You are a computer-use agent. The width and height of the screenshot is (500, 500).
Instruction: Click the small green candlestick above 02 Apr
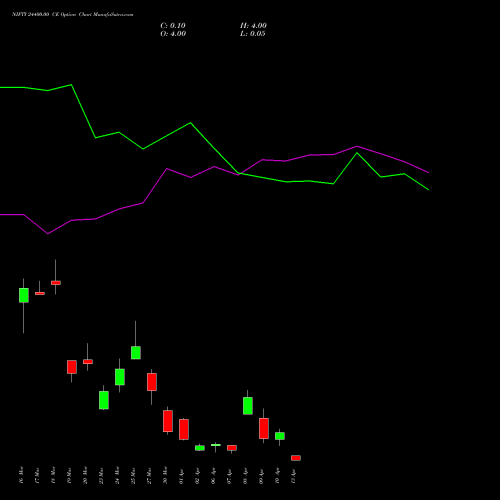click(x=200, y=448)
